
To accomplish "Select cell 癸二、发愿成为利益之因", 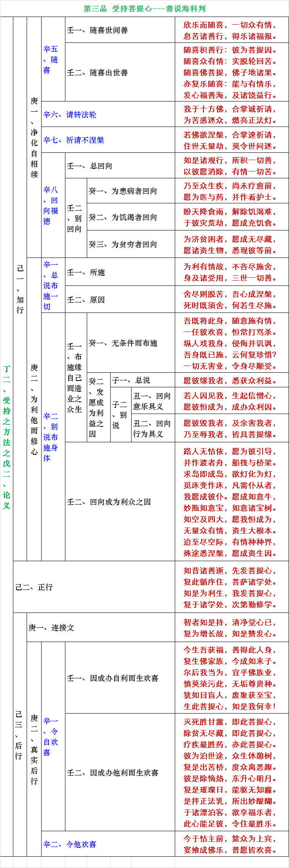I will click(x=98, y=408).
